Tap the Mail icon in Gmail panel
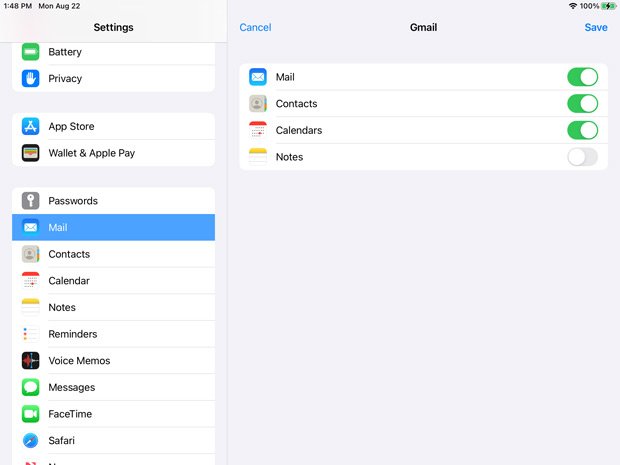This screenshot has width=620, height=465. pos(258,77)
